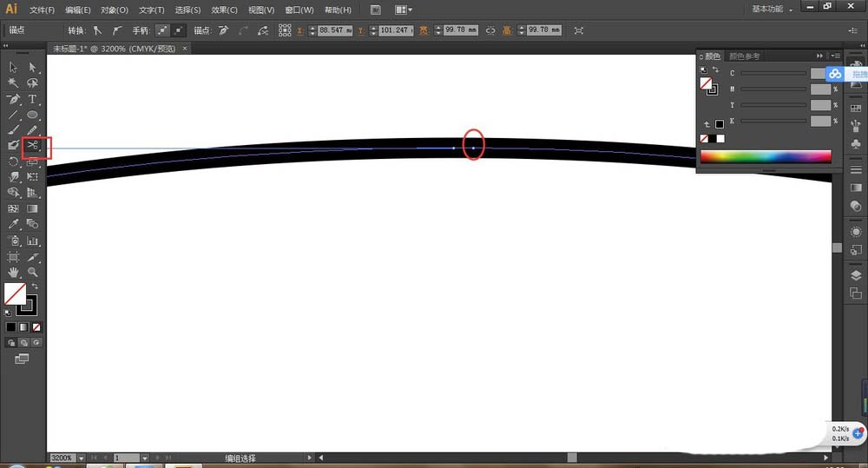Open the 窗口(W) menu
The height and width of the screenshot is (468, 868).
(x=299, y=10)
